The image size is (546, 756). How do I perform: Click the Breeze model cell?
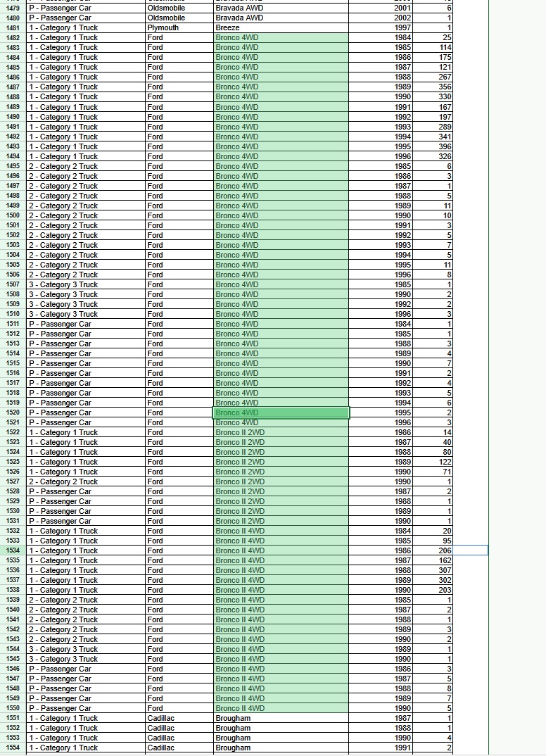click(281, 28)
